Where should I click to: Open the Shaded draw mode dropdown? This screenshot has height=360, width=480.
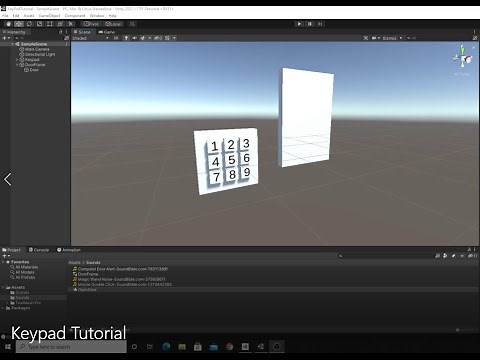tap(91, 38)
